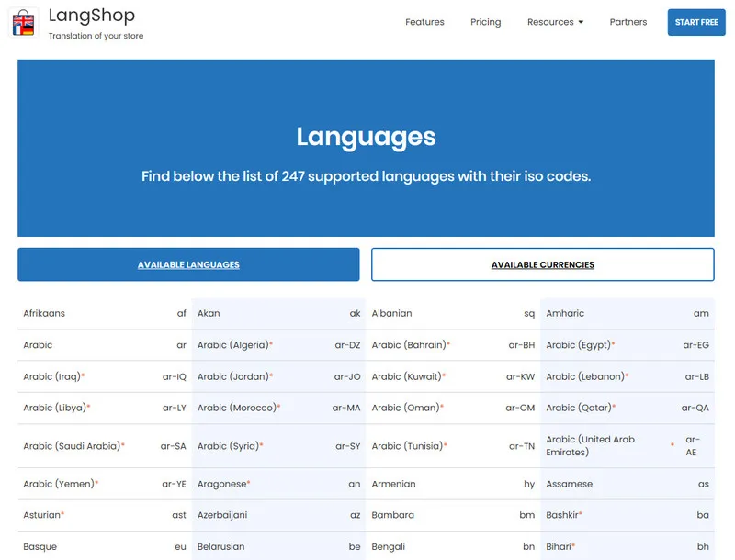The width and height of the screenshot is (735, 560).
Task: Click the Arabic (Saudi Arabia) entry
Action: point(105,446)
